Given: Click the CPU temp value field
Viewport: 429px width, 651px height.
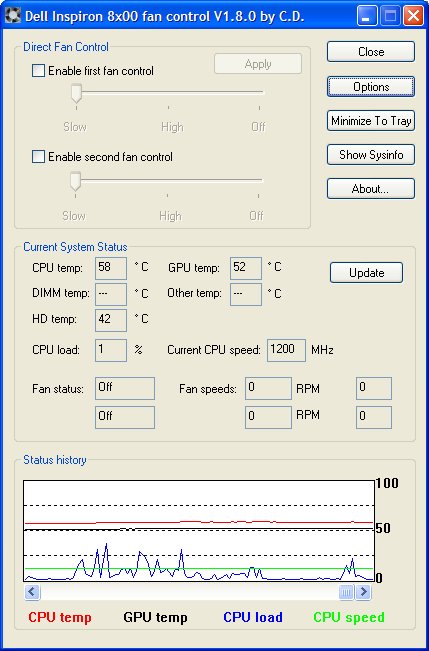Looking at the screenshot, I should click(x=111, y=268).
